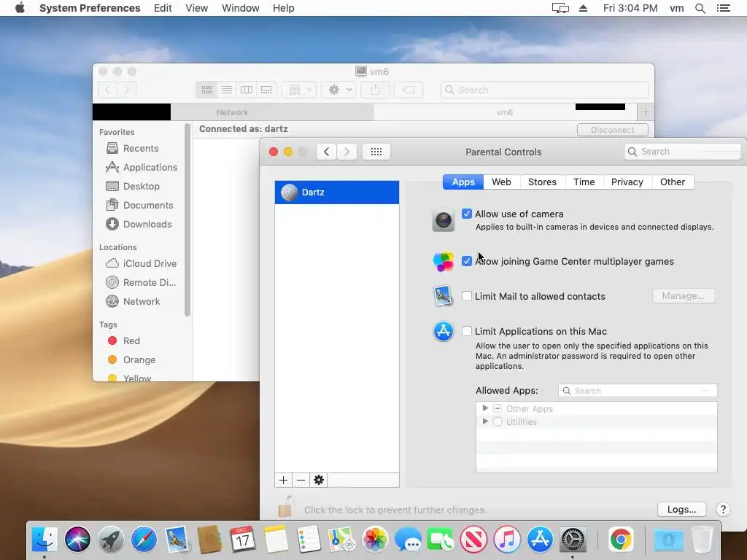Open Reminders app in the Dock
The width and height of the screenshot is (747, 560).
[x=309, y=540]
